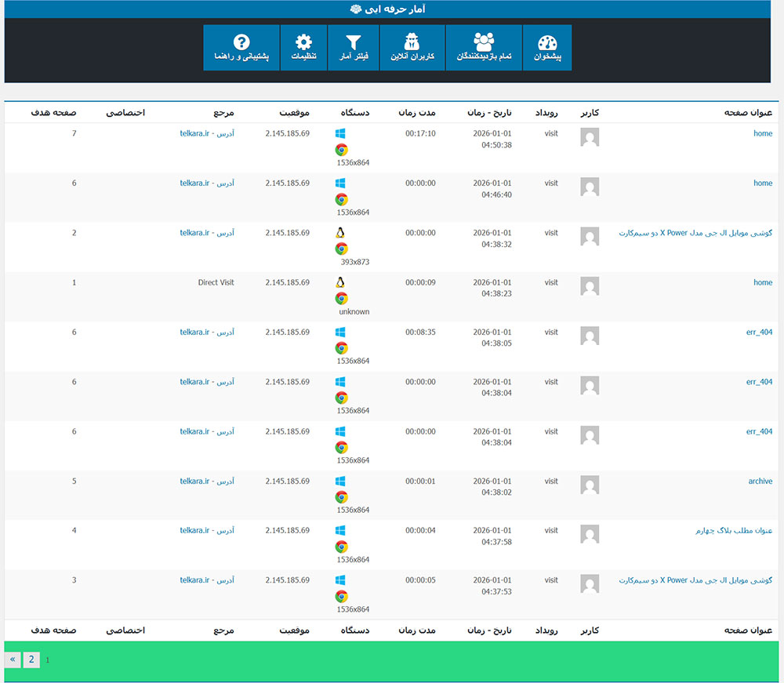The height and width of the screenshot is (683, 784).
Task: Click the » next page button
Action: (13, 659)
